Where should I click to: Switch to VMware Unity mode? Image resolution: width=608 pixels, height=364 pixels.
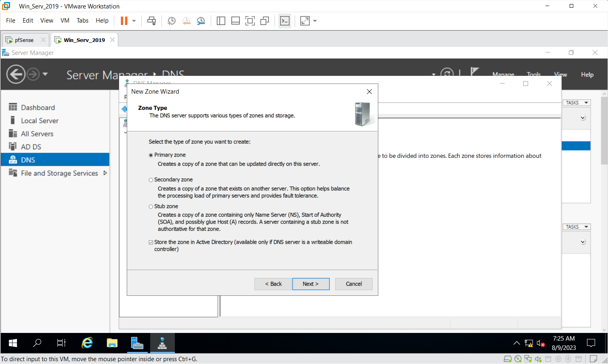pyautogui.click(x=265, y=21)
